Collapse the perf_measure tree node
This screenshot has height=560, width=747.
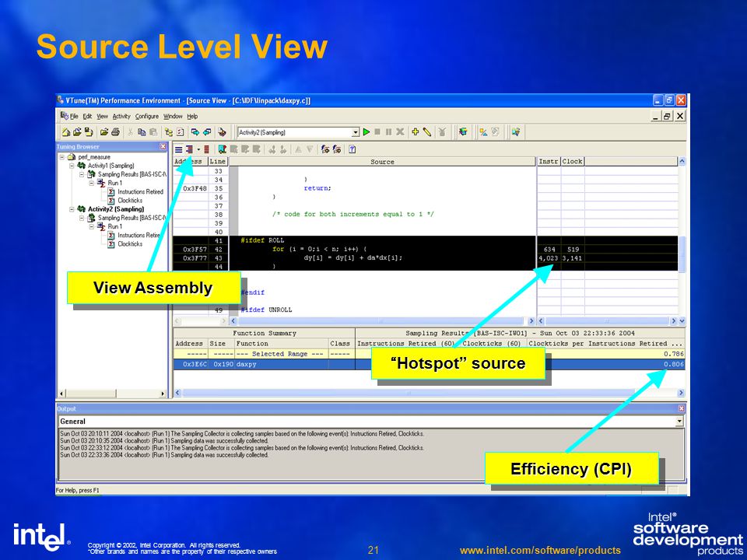tap(62, 156)
